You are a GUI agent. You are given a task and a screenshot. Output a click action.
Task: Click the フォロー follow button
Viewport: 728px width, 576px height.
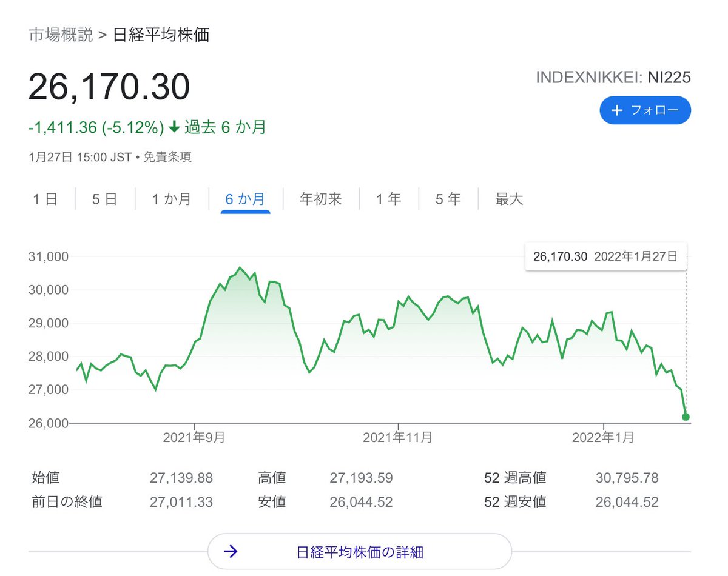click(645, 110)
